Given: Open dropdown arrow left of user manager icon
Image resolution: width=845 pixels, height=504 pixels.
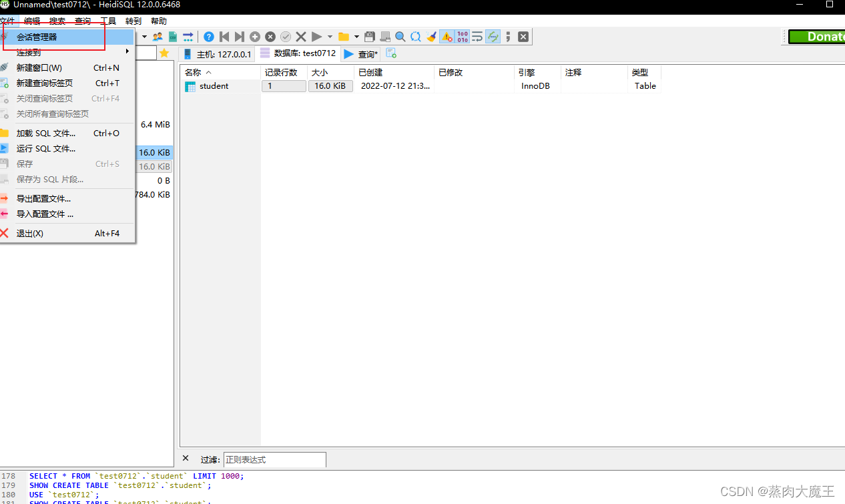Looking at the screenshot, I should [x=144, y=37].
